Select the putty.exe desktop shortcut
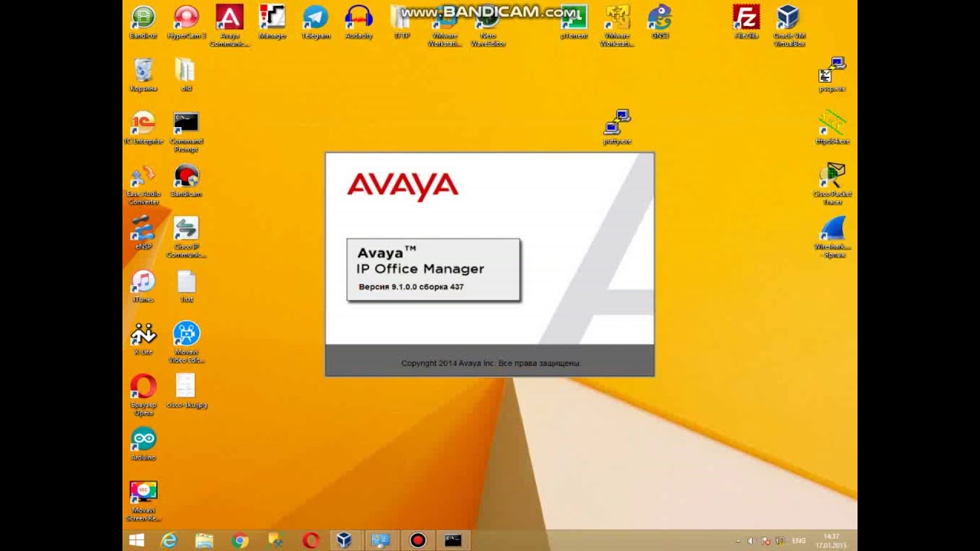This screenshot has height=551, width=980. (617, 128)
